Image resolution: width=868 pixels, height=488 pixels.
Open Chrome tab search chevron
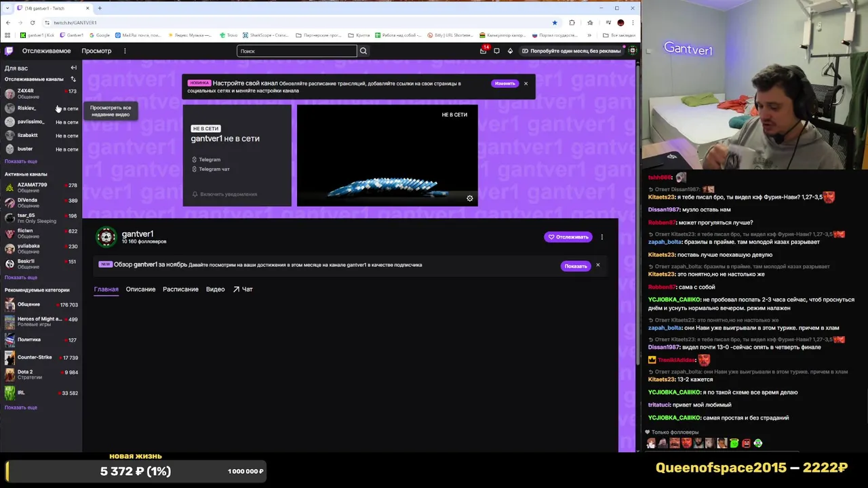pos(7,8)
